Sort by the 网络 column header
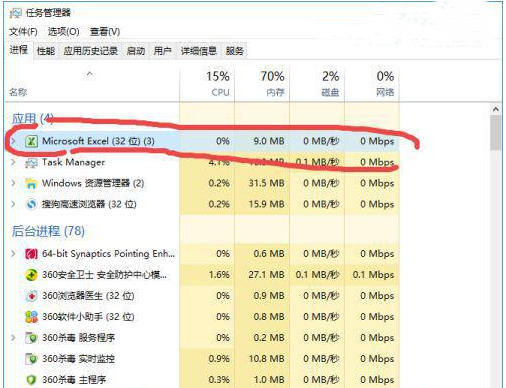 coord(372,83)
